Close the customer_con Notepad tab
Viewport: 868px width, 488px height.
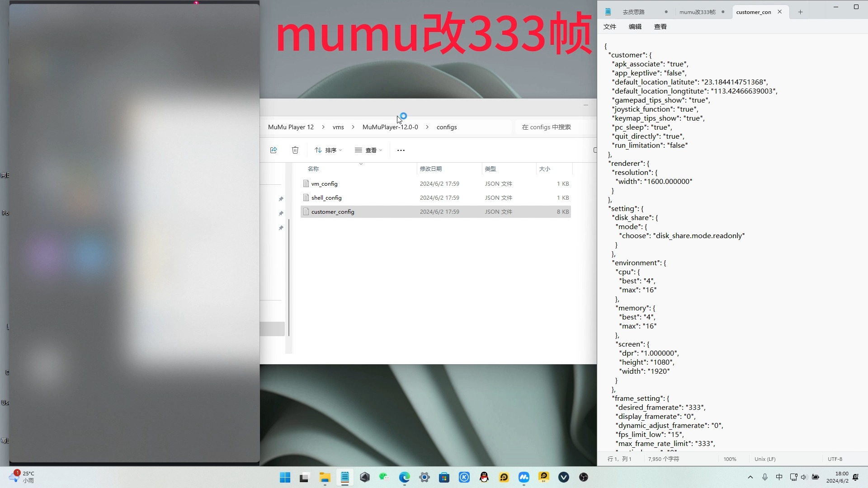click(780, 12)
